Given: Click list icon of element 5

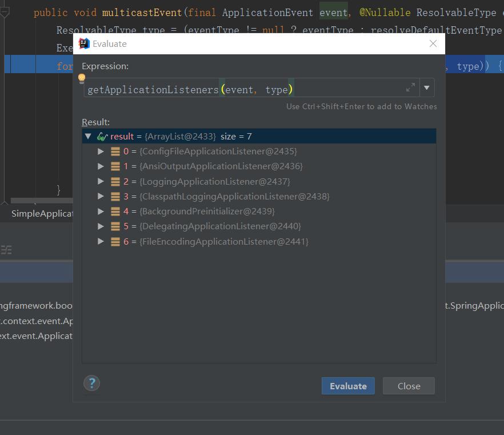Looking at the screenshot, I should [115, 226].
